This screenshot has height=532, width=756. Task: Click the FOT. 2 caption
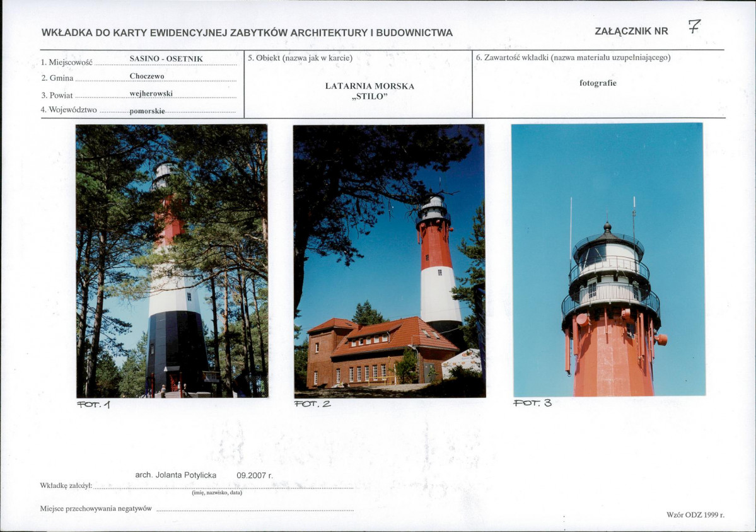[x=313, y=404]
